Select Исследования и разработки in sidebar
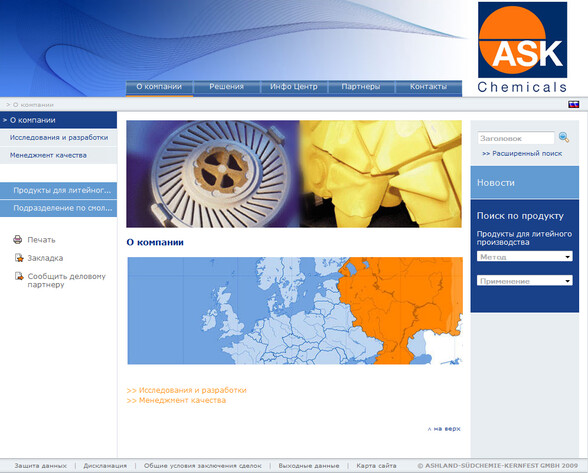588x473 pixels. pos(58,138)
